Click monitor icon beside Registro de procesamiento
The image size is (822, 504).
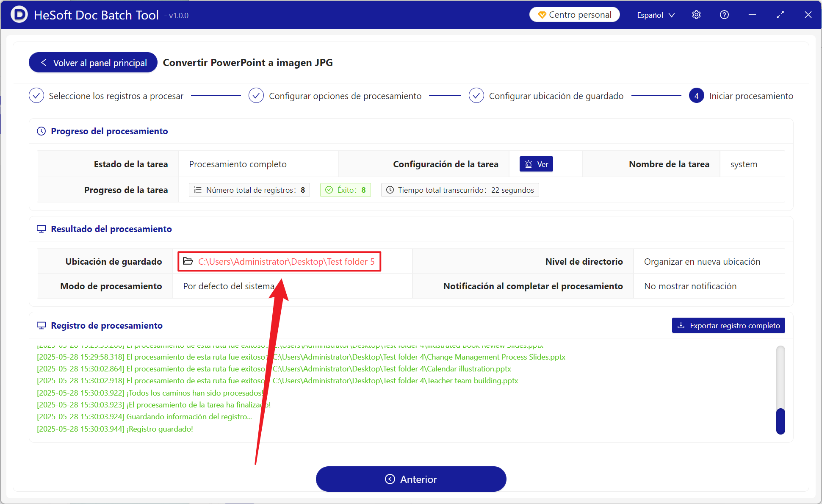pos(42,326)
